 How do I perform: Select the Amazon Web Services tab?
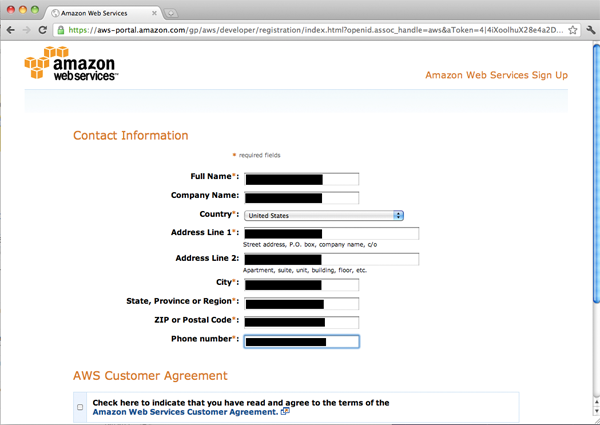[103, 13]
